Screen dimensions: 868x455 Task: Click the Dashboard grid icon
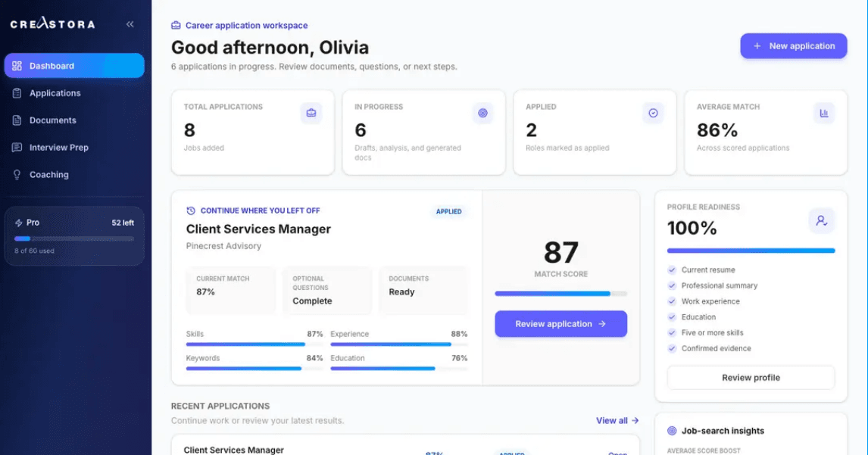click(x=17, y=66)
